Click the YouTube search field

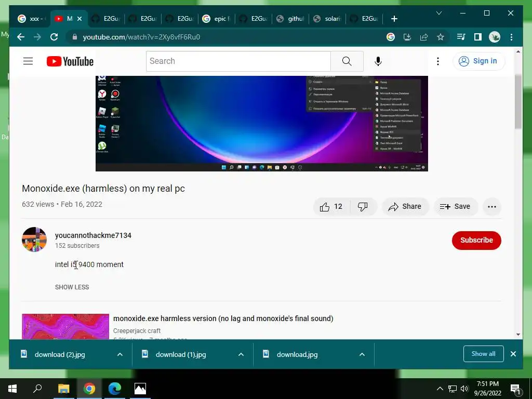(238, 61)
